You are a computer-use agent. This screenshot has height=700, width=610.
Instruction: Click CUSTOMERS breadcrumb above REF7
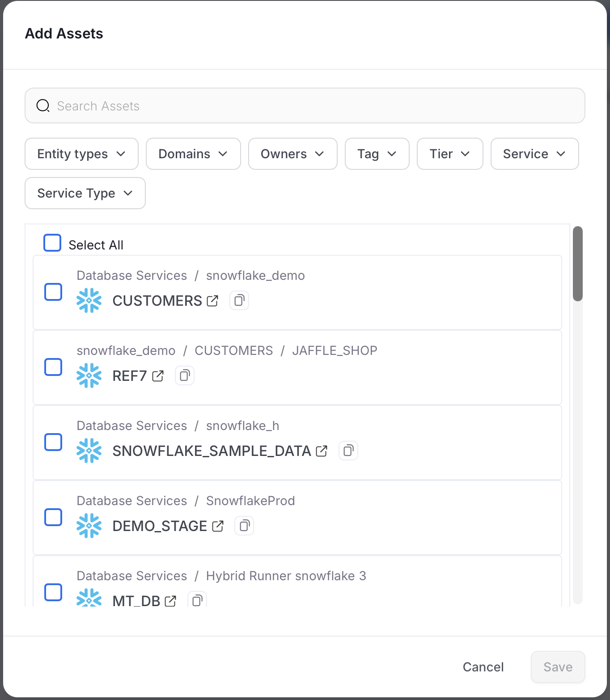pyautogui.click(x=234, y=350)
